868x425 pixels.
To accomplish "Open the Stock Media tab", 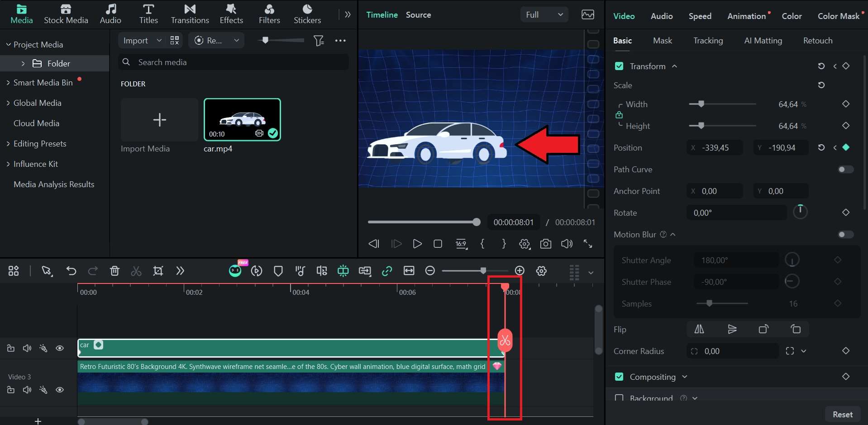I will 66,14.
